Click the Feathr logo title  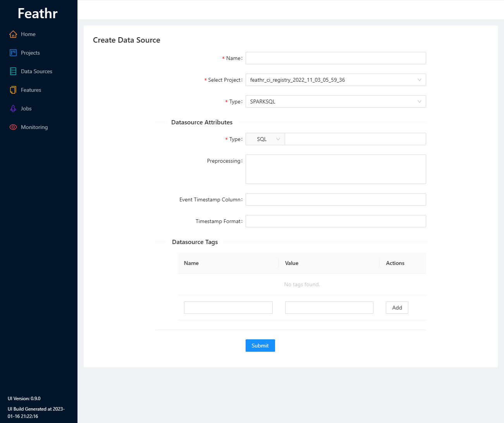point(38,14)
